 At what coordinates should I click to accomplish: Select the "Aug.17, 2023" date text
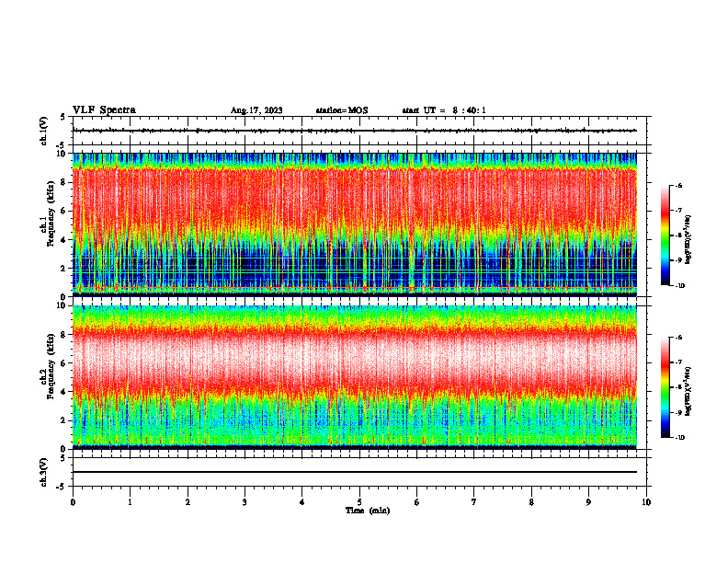pyautogui.click(x=256, y=110)
